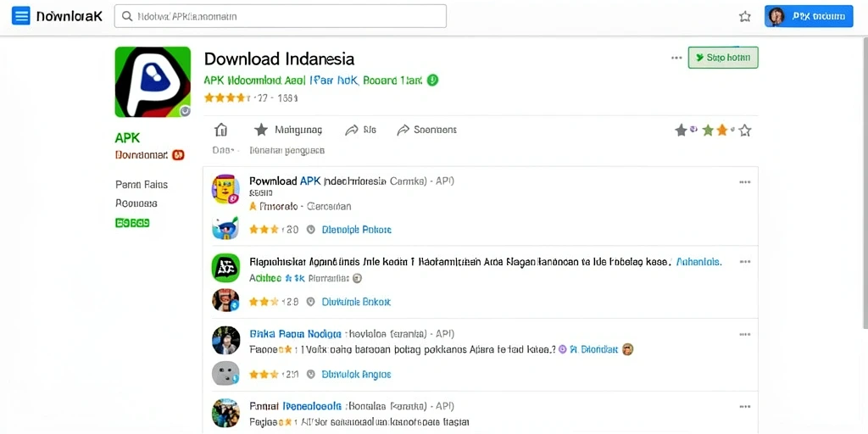
Task: Click the large Download Indanesia app logo
Action: 153,82
